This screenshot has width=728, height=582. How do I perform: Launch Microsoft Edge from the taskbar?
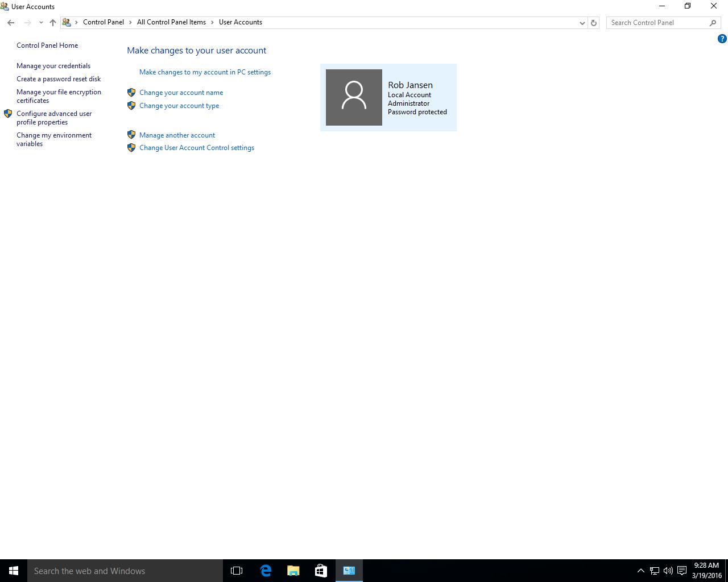coord(265,571)
